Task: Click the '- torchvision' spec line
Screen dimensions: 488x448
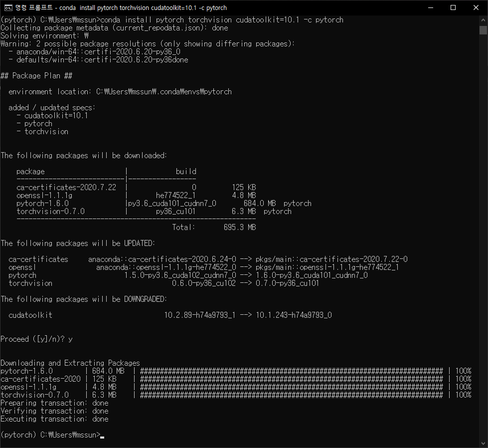Action: [42, 132]
